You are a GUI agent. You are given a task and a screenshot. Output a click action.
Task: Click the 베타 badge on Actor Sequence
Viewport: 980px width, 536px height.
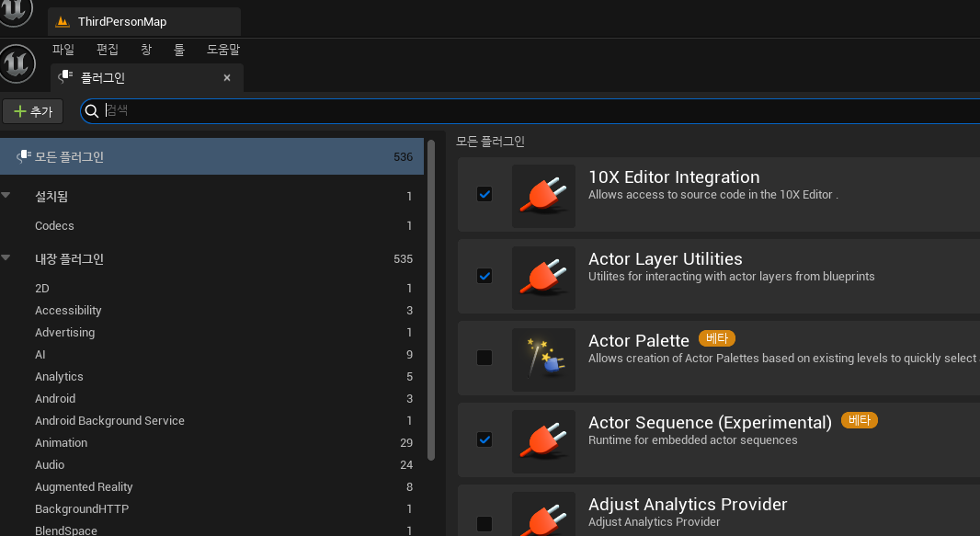[x=860, y=420]
